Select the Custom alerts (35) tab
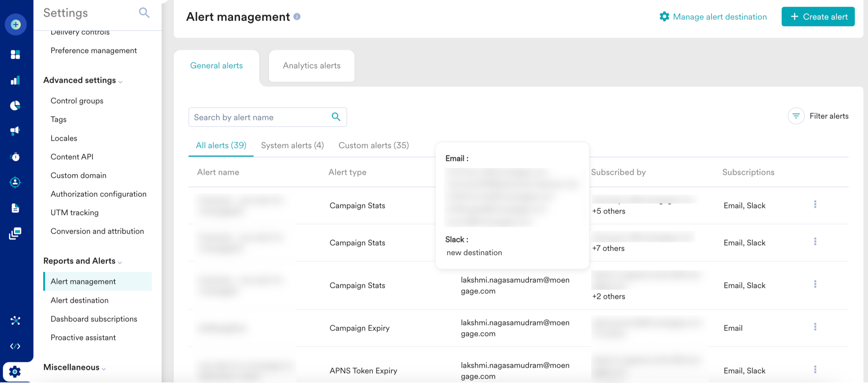This screenshot has width=868, height=383. (x=373, y=146)
